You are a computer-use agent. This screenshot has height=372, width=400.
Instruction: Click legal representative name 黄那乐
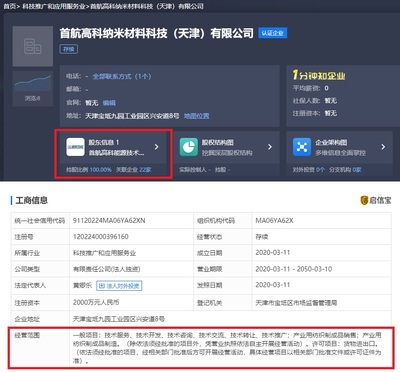pos(82,285)
